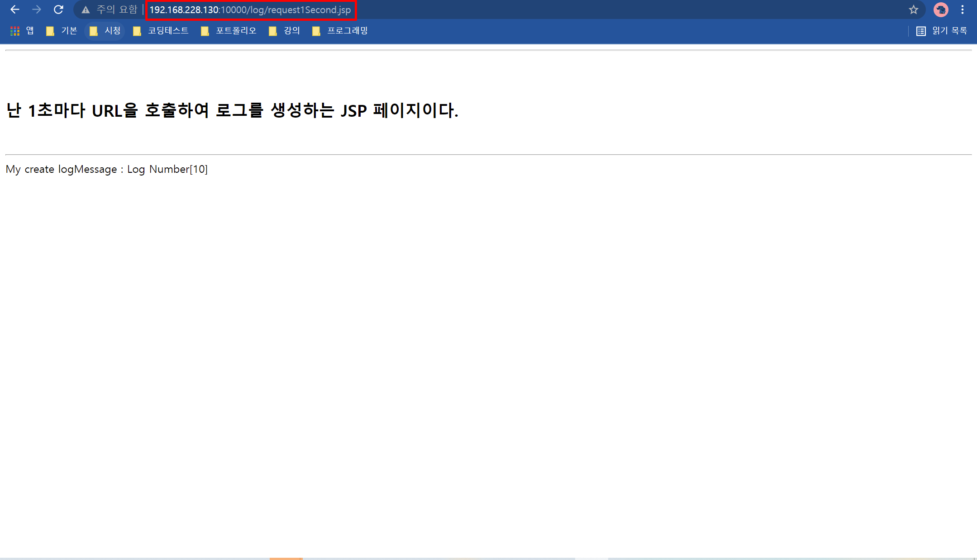This screenshot has width=977, height=560.
Task: Open the 포트폴리오 bookmark folder
Action: click(229, 31)
